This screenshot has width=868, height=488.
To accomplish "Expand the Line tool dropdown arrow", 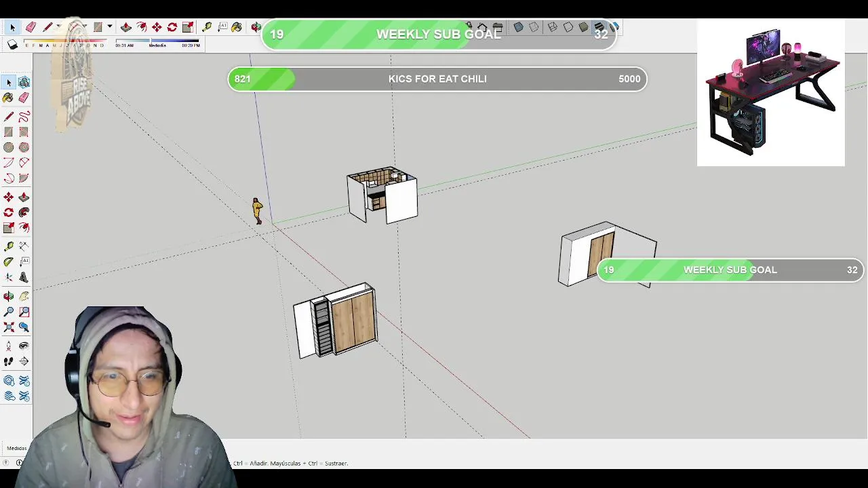I will tap(58, 27).
